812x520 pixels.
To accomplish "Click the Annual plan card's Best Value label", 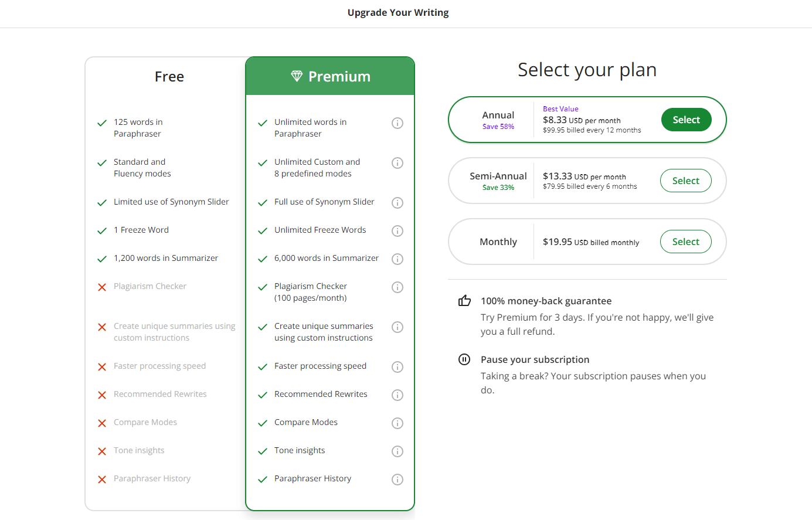I will click(560, 109).
